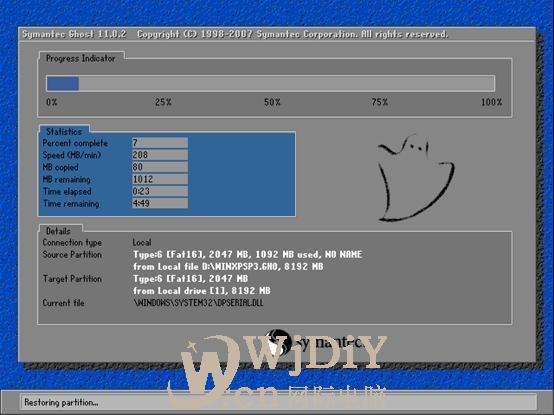Click the Restoring partition status bar
The image size is (554, 415).
(278, 402)
